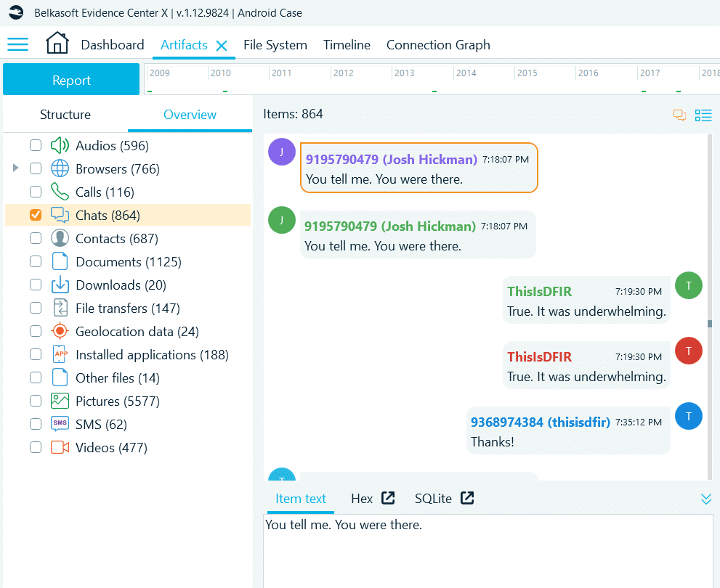Switch to list view mode icon

[703, 115]
